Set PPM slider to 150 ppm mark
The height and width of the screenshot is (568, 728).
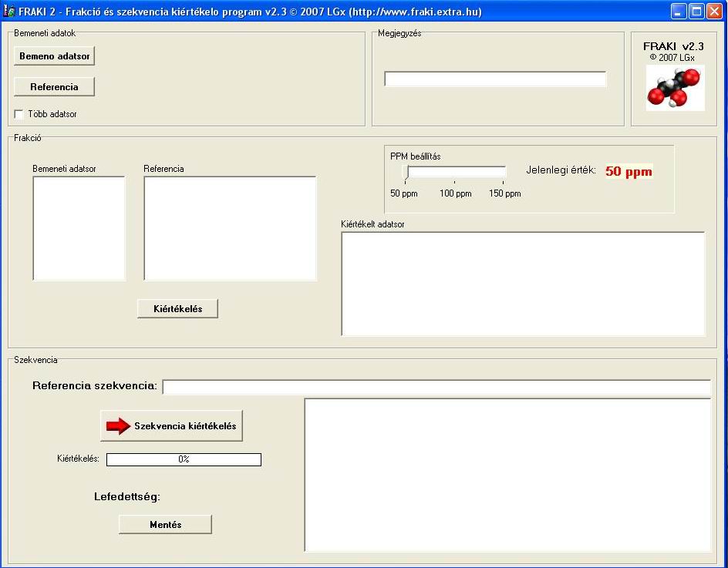503,172
